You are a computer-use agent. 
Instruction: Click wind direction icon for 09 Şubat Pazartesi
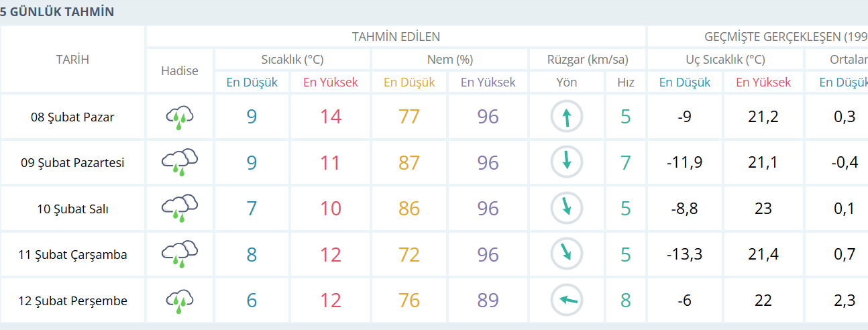click(x=567, y=162)
